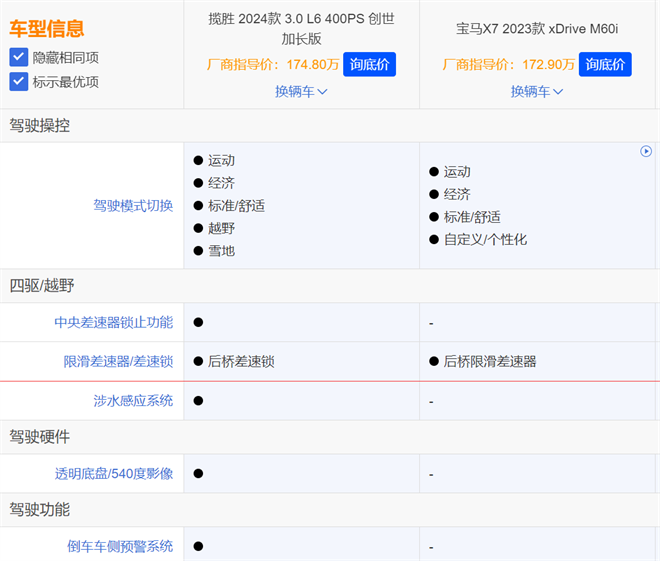This screenshot has width=660, height=561.
Task: Open the 涉水感应系统 link
Action: [133, 401]
